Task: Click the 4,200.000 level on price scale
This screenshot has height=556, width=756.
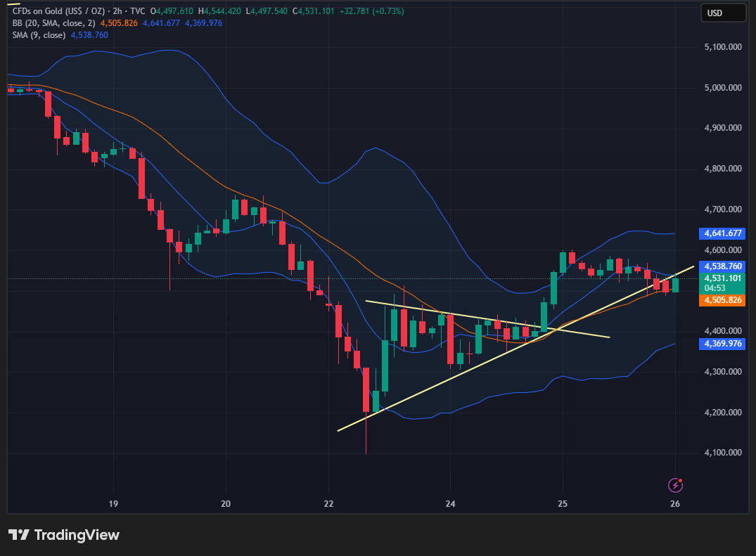Action: [x=722, y=413]
